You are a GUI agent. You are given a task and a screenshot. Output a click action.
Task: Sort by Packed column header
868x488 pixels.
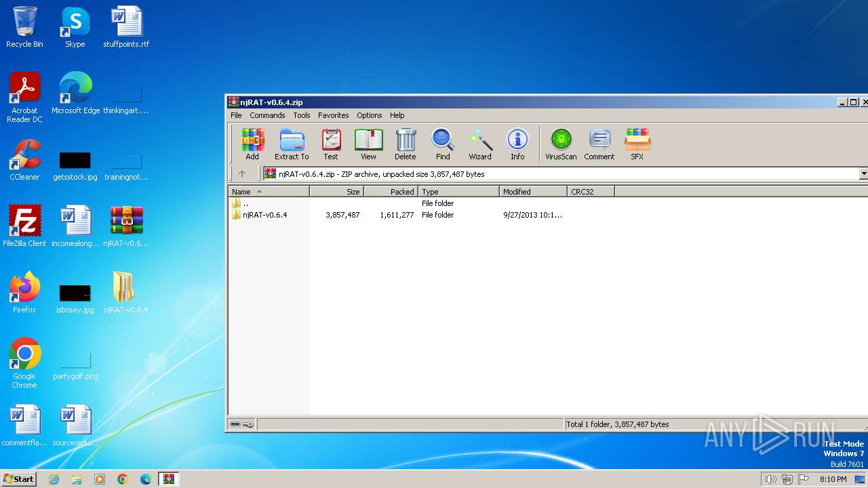pos(391,192)
